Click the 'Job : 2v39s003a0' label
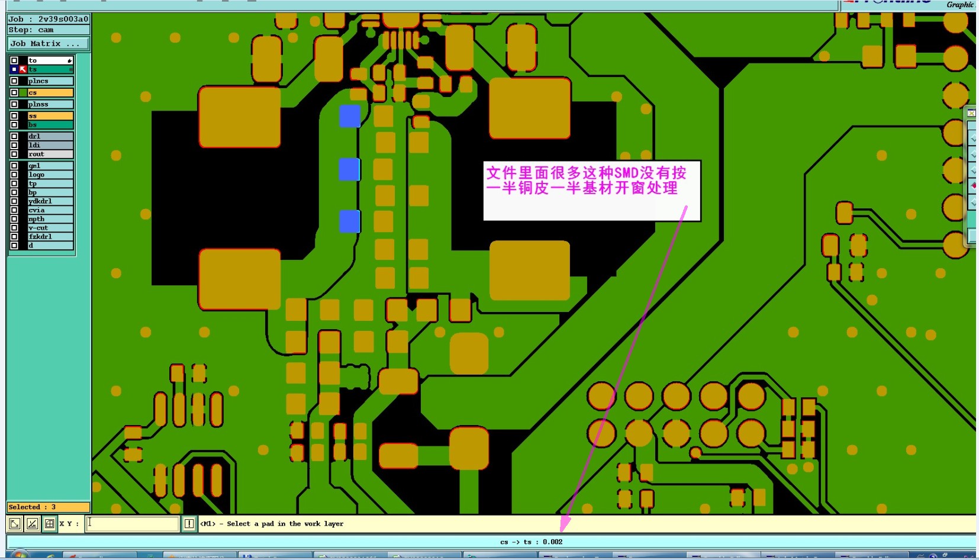979x560 pixels. 48,20
